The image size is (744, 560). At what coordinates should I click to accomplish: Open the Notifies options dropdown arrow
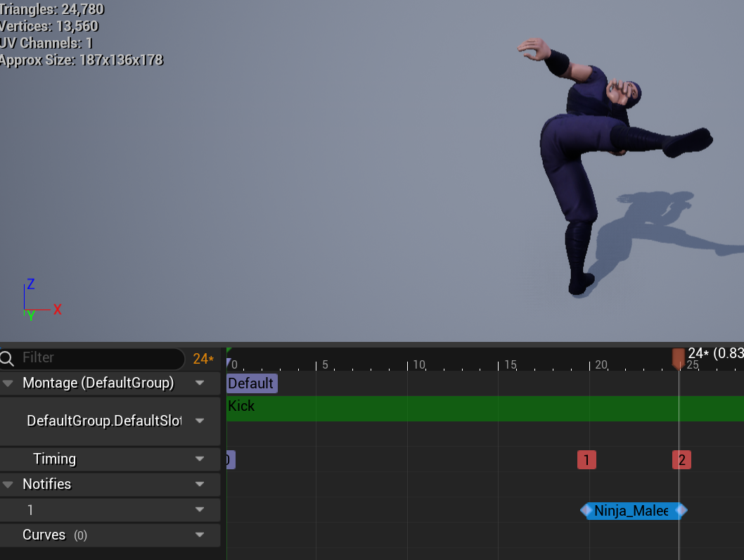pyautogui.click(x=200, y=485)
